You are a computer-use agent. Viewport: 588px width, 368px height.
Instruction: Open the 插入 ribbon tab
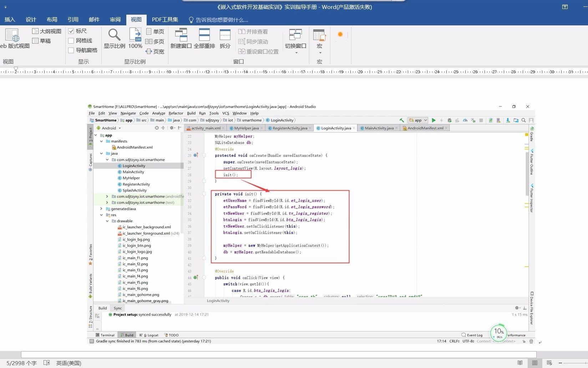(10, 20)
